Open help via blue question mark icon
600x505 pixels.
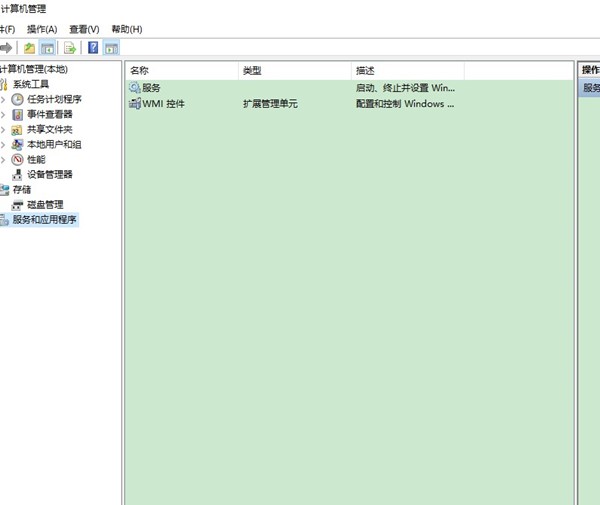[93, 47]
